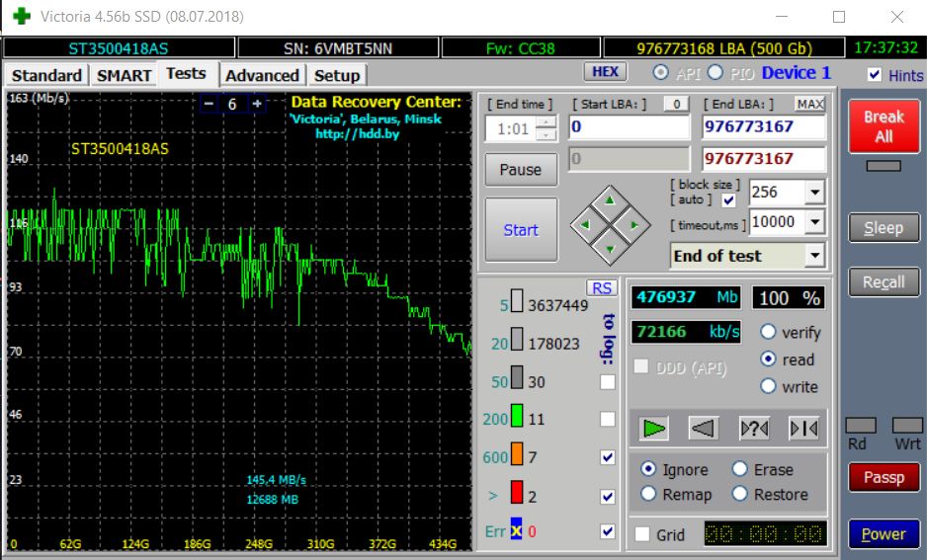Switch to the Tests tab

[186, 74]
